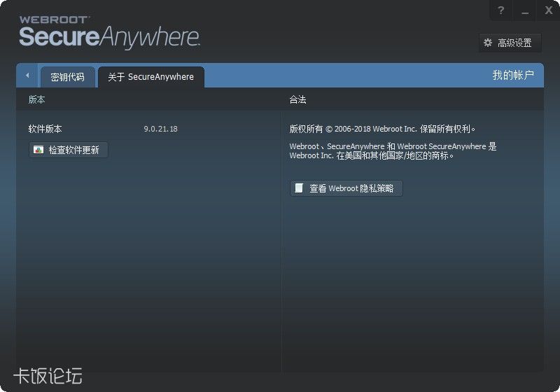Open the help question mark icon

pyautogui.click(x=500, y=10)
